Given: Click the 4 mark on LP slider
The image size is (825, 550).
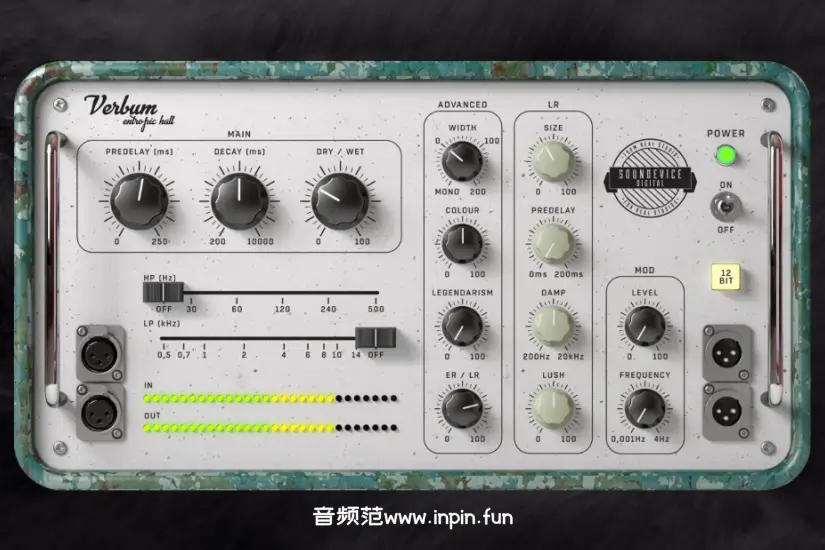Looking at the screenshot, I should 284,355.
